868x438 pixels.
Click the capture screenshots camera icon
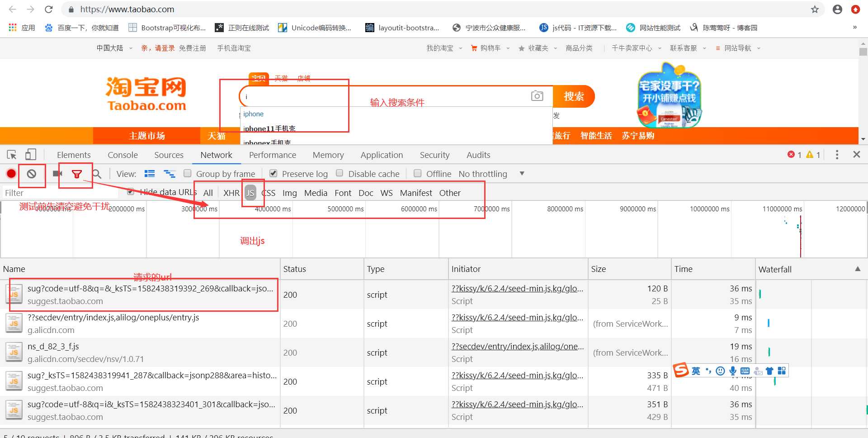57,174
